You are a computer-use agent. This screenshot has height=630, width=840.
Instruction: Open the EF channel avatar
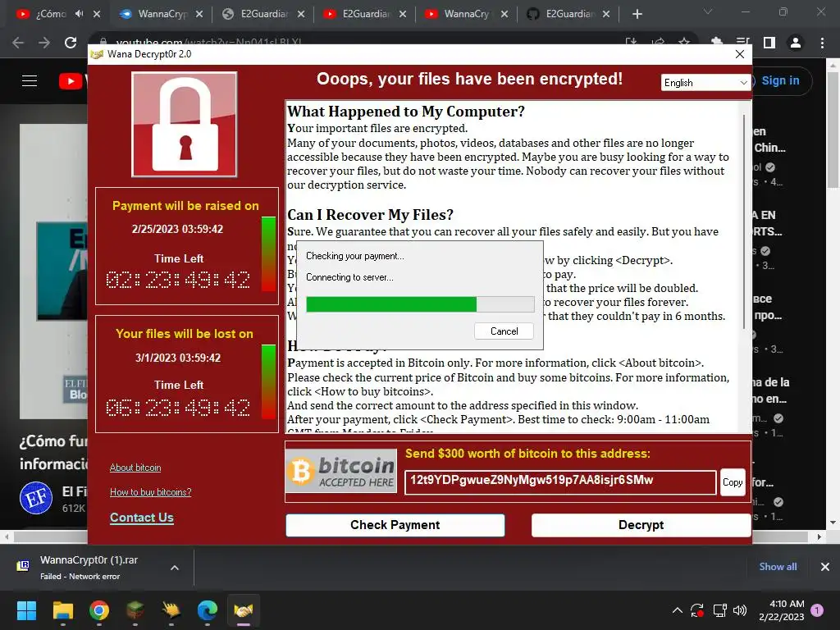tap(36, 498)
